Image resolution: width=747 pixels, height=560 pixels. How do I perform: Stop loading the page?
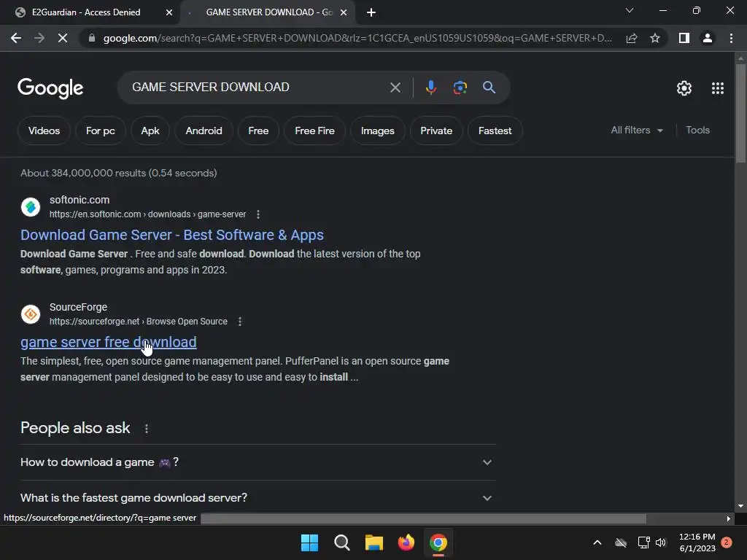coord(63,38)
